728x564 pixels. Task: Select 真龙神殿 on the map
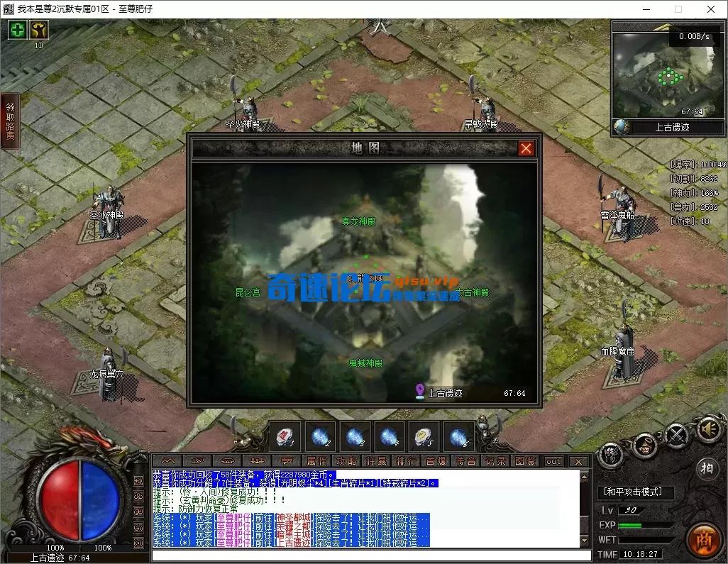[359, 222]
